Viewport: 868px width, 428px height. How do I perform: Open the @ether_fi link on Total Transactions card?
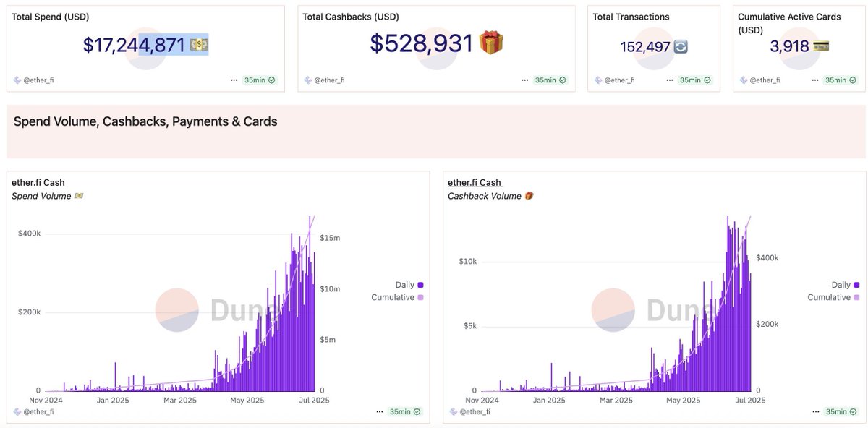point(619,80)
